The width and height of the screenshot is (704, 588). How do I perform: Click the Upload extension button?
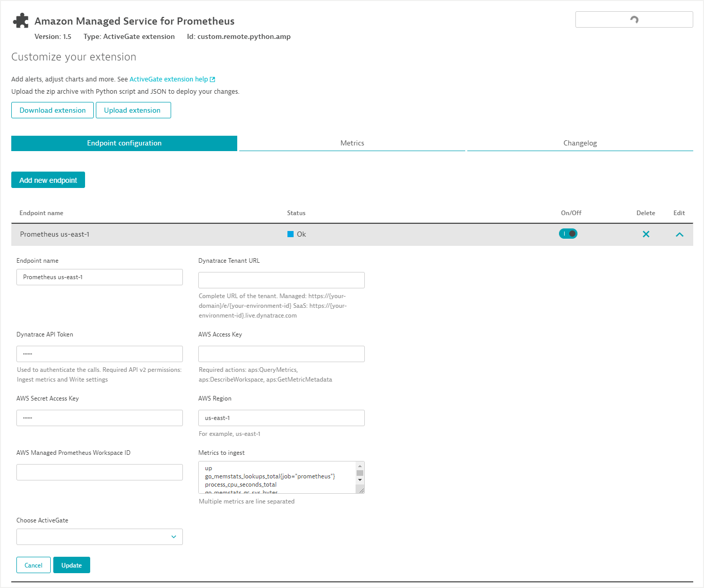[x=133, y=110]
